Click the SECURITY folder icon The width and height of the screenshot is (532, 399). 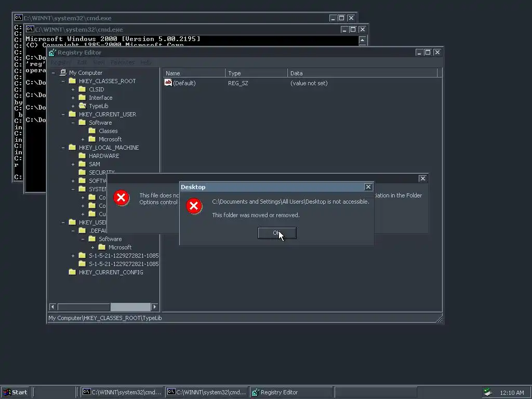(82, 172)
